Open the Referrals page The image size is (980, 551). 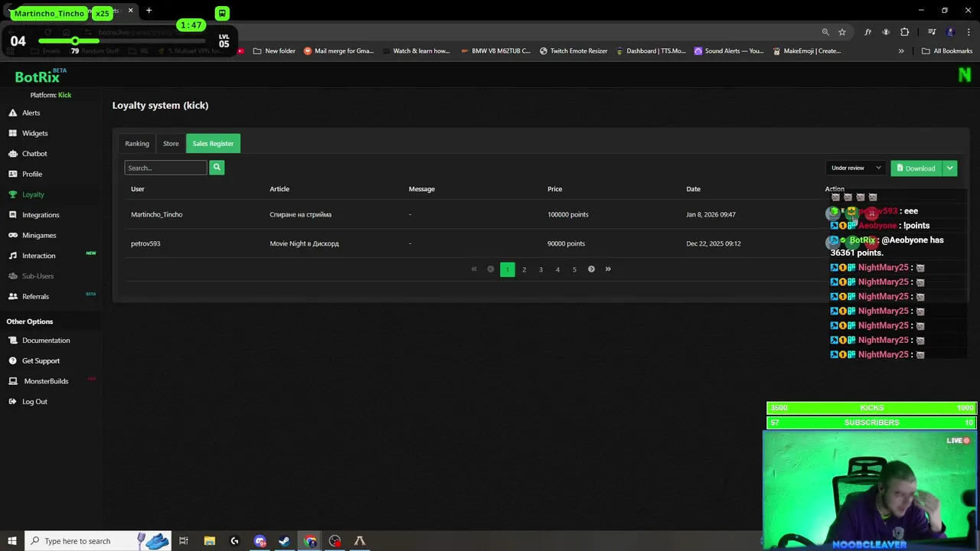[35, 296]
